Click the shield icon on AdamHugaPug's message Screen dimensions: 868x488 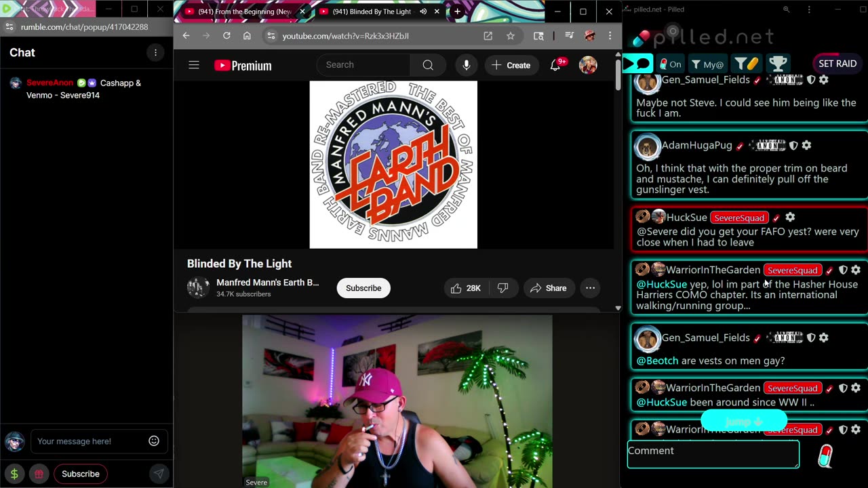(793, 146)
